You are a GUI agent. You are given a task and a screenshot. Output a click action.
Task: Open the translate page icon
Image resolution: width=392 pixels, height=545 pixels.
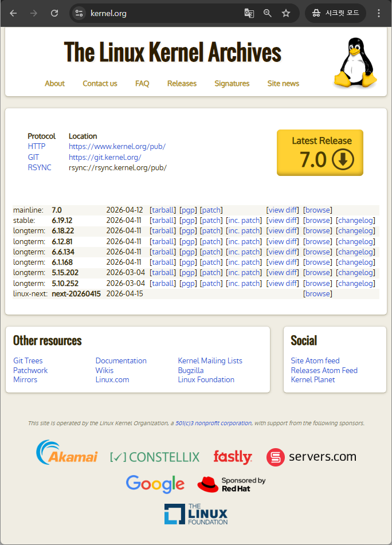tap(249, 13)
